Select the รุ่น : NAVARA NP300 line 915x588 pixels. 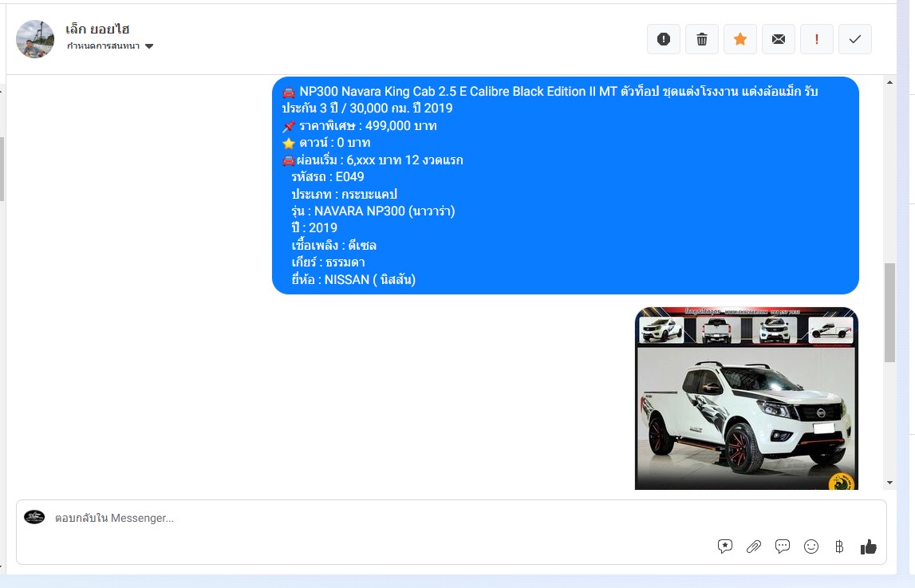(373, 211)
